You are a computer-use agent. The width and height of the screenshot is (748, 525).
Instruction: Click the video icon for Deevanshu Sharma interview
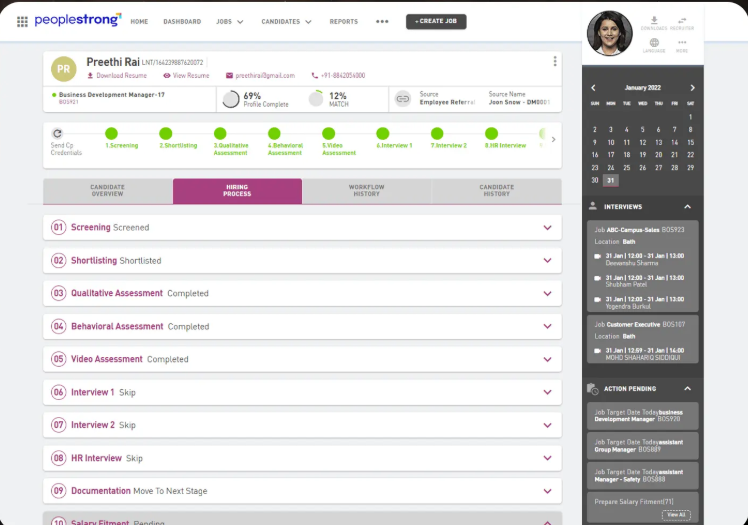pos(597,256)
